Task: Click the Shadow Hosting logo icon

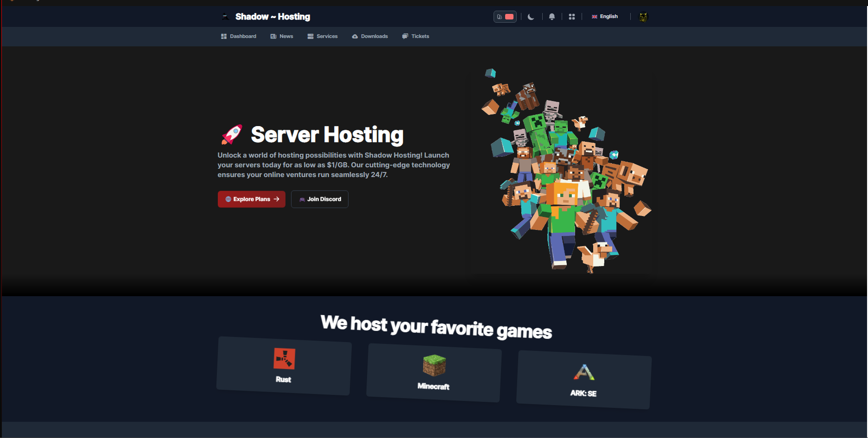Action: pyautogui.click(x=225, y=17)
